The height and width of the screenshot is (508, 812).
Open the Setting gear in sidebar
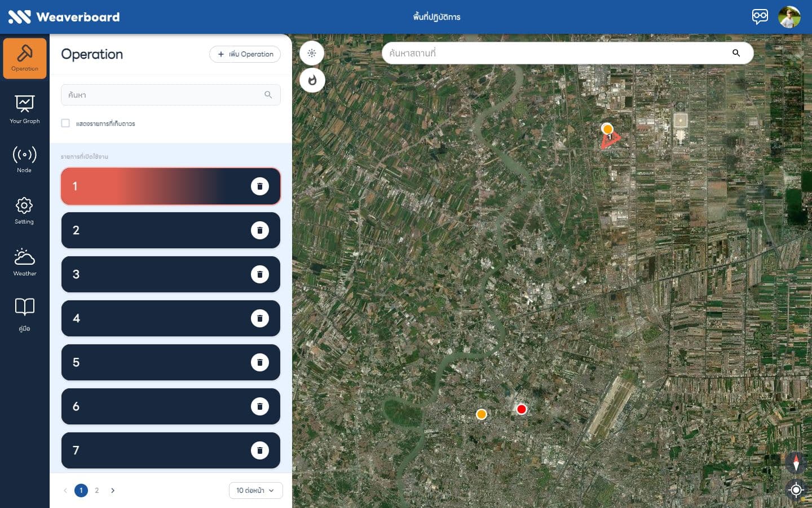(24, 211)
